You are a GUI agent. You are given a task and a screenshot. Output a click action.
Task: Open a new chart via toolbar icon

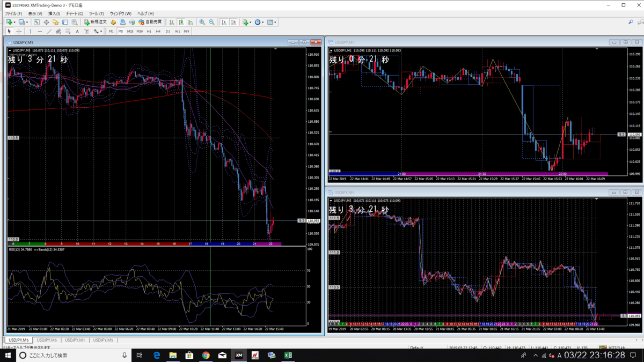[9, 22]
